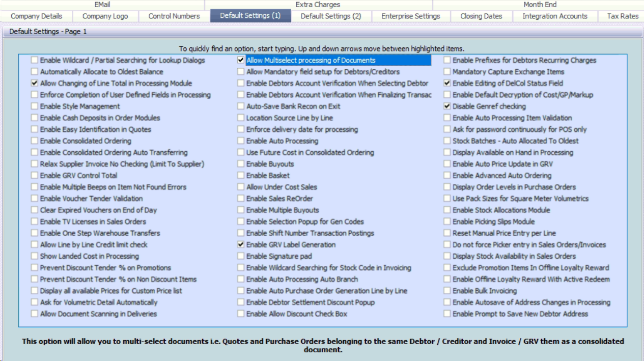This screenshot has width=644, height=361.
Task: Enable Auto-Save Bank Recon on Exit
Action: (241, 106)
